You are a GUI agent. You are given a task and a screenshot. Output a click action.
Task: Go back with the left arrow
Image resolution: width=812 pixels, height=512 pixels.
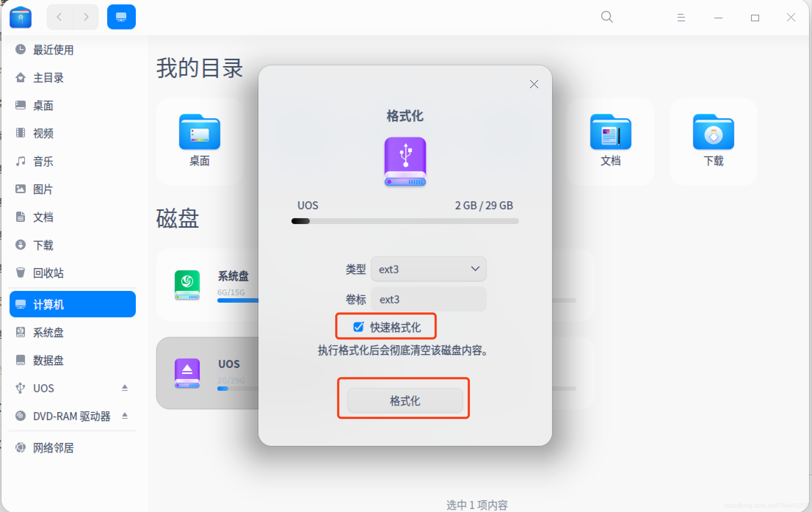click(59, 17)
